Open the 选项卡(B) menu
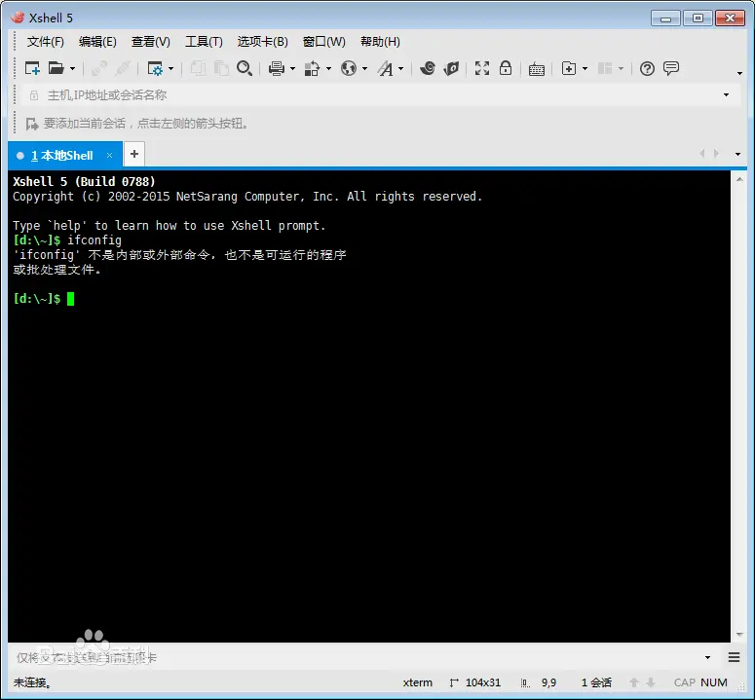Viewport: 755px width, 700px height. coord(262,42)
